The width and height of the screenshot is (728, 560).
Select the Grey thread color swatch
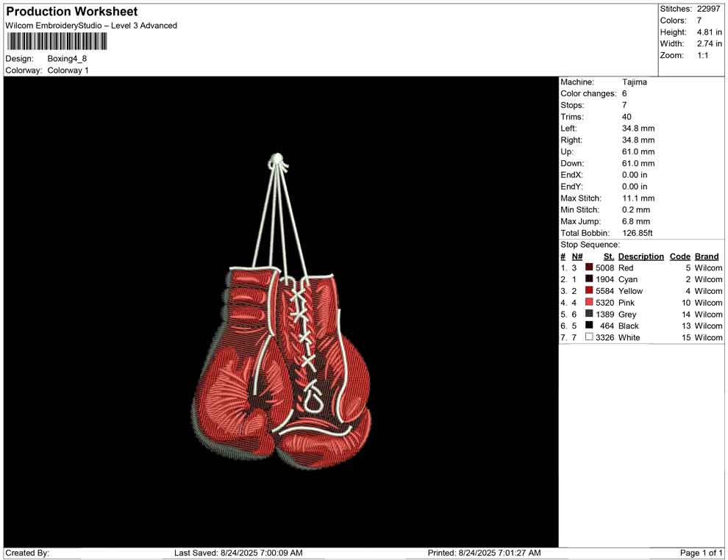click(x=589, y=315)
